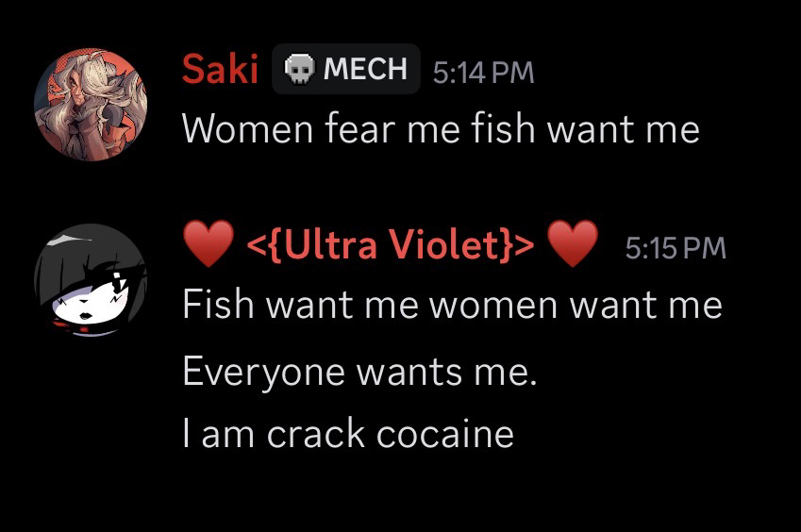Click the MECH server tag label

pos(364,70)
